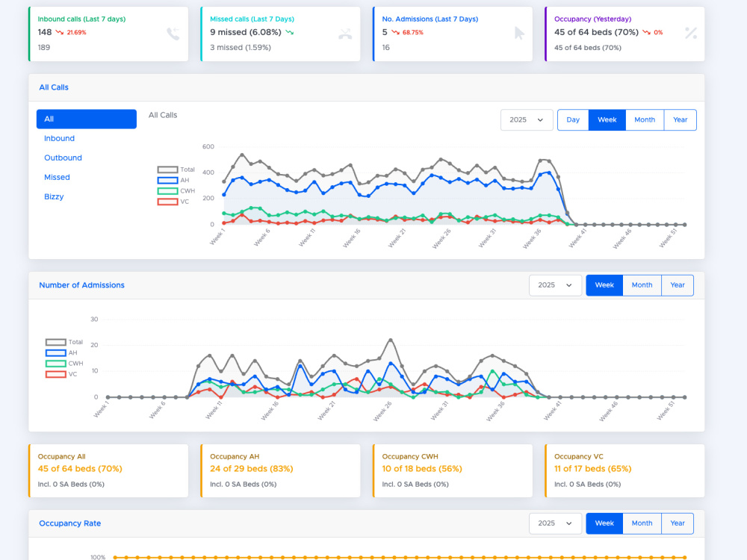Click the red trend arrow beside 21.69%
This screenshot has height=560, width=747.
click(x=60, y=32)
